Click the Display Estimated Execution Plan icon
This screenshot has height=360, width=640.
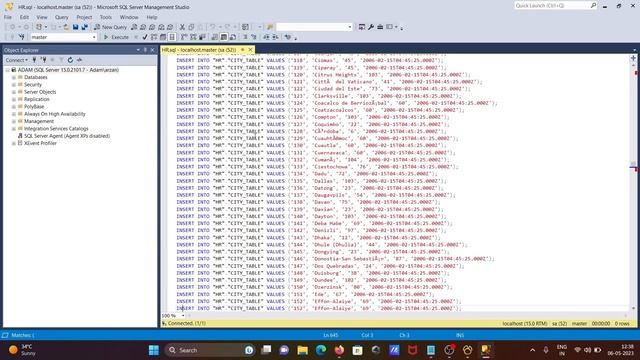(153, 37)
